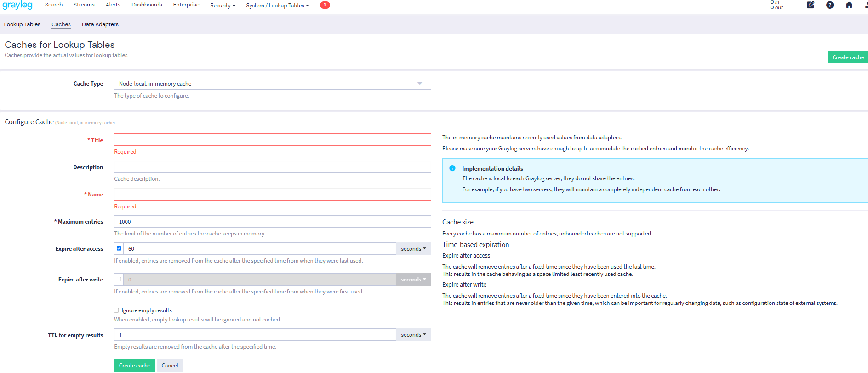Go to the home page icon
868x373 pixels.
849,5
